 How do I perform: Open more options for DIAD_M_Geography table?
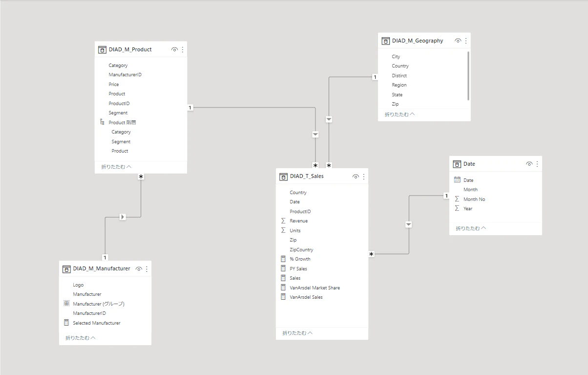466,41
